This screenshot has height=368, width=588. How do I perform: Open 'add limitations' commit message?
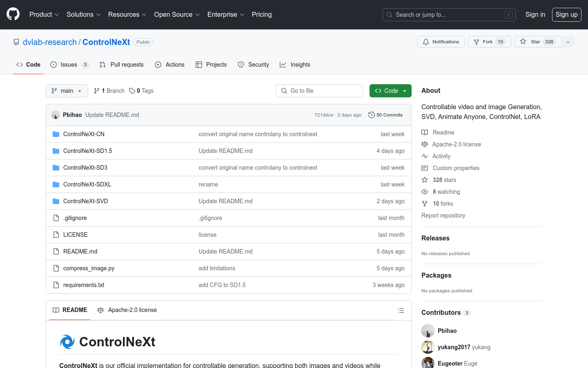(x=217, y=268)
